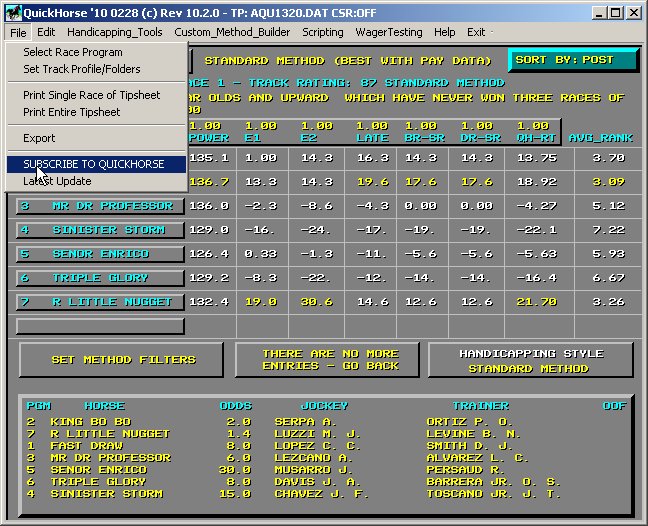Open the Scripting menu
The width and height of the screenshot is (648, 526).
pos(323,32)
